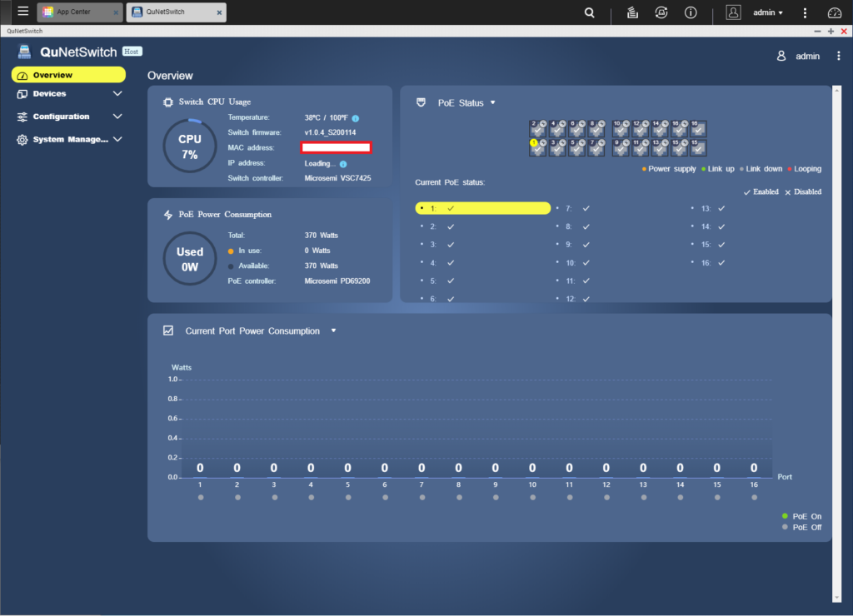Viewport: 853px width, 616px height.
Task: Select port 11 jack in the PoE diagram
Action: click(x=641, y=147)
